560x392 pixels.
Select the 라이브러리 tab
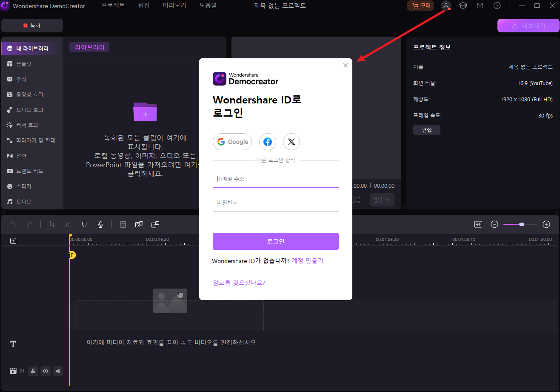[89, 47]
